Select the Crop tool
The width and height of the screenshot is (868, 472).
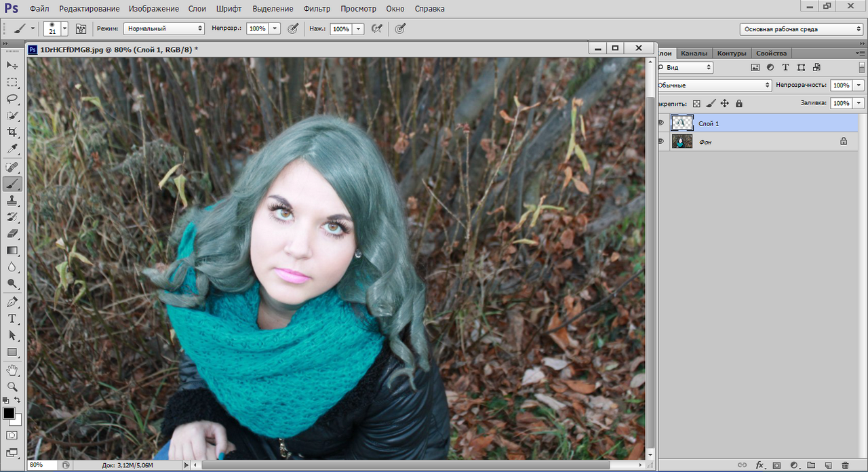12,132
